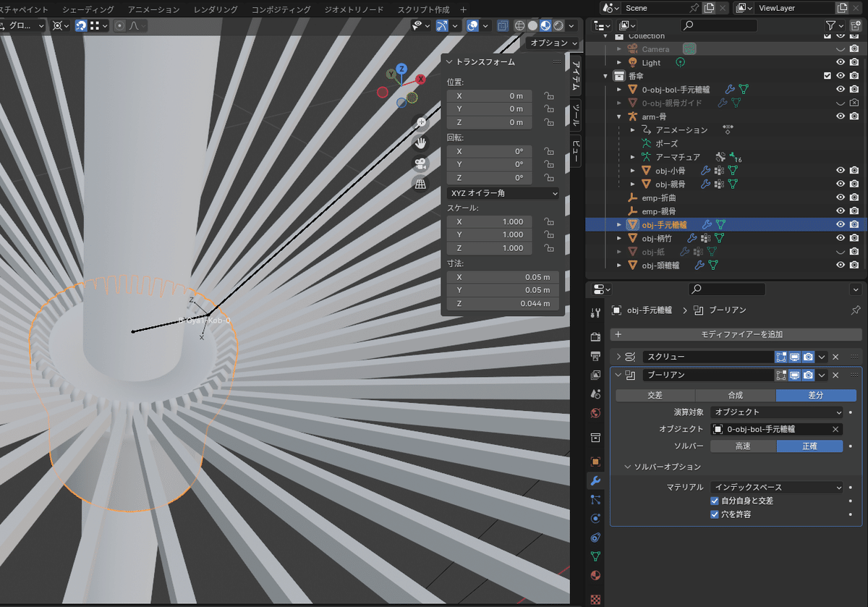Viewport: 868px width, 607px height.
Task: Expand the obj-手元轆轤 tree item
Action: click(619, 225)
